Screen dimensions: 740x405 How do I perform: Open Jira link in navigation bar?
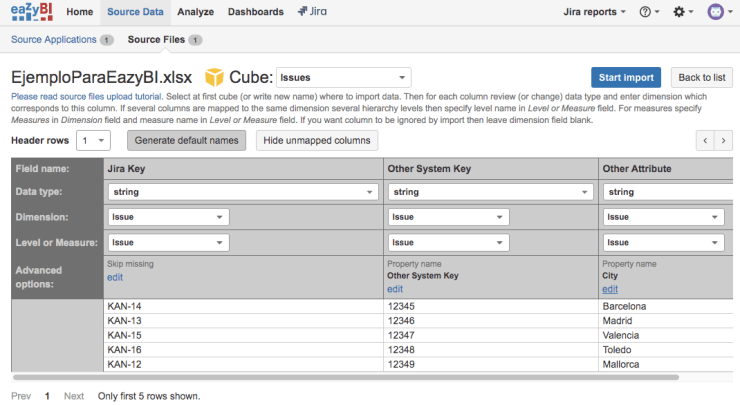[x=315, y=12]
